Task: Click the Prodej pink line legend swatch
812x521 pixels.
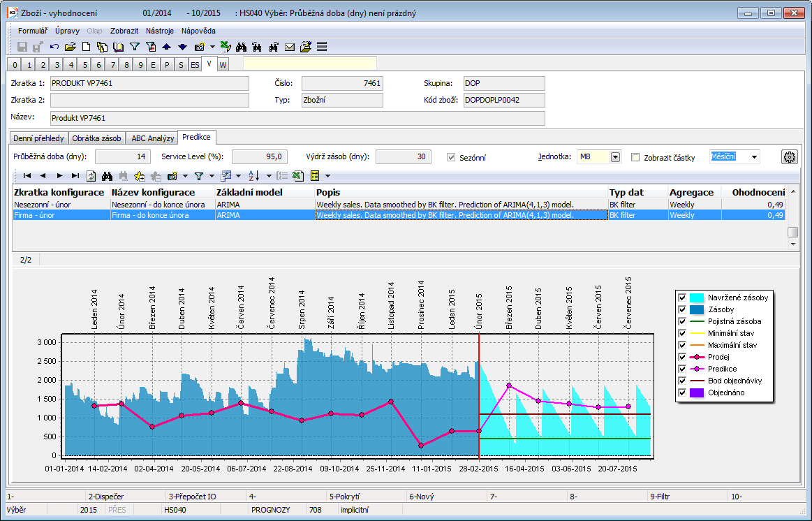Action: click(x=697, y=357)
